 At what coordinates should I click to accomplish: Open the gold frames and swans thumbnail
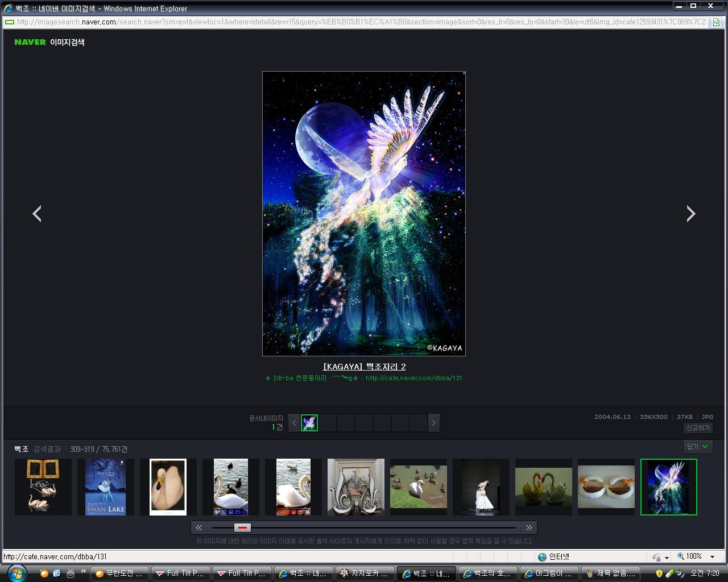43,487
